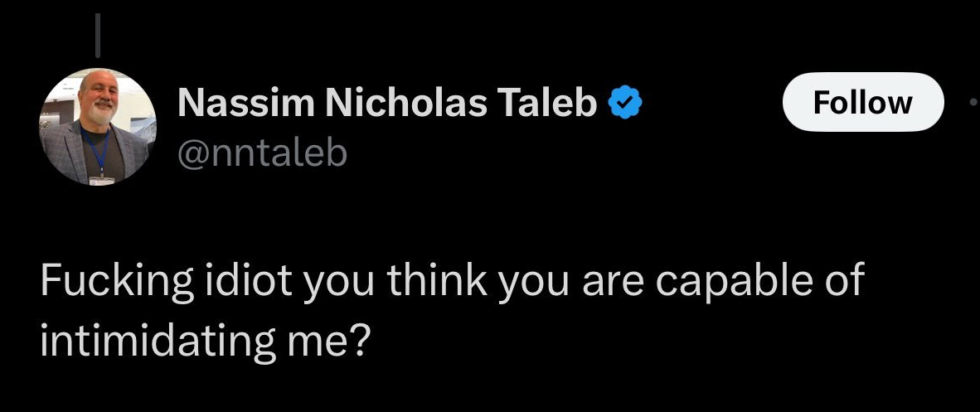
Task: Open the more options dot beside Follow
Action: pos(973,102)
